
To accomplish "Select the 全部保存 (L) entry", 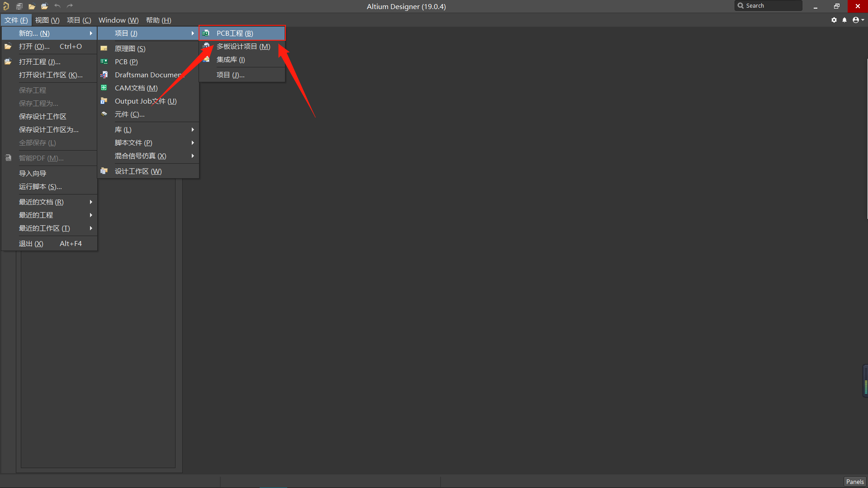I will coord(49,142).
